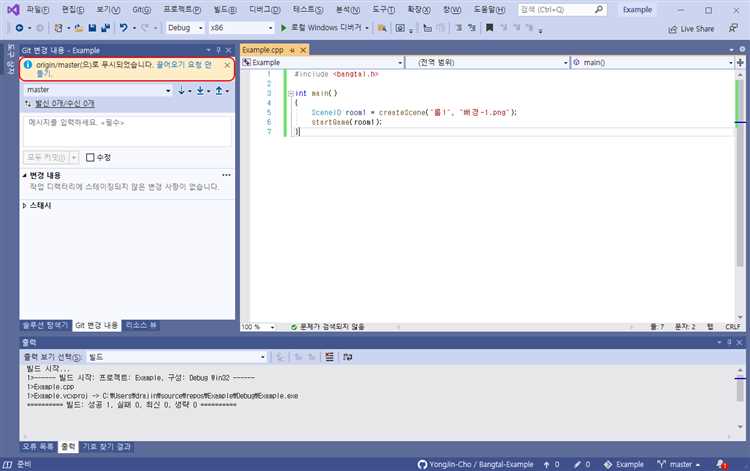Toggle the 수정 (amend) checkbox

point(90,157)
